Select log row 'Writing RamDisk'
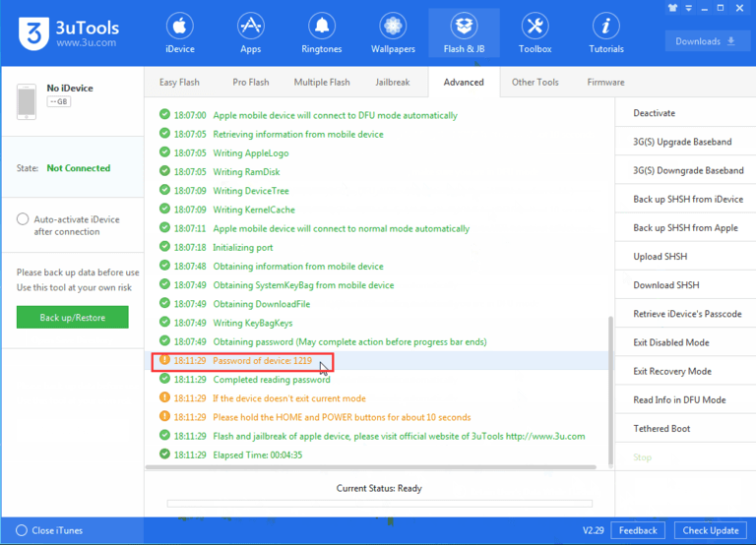This screenshot has width=756, height=545. [378, 172]
